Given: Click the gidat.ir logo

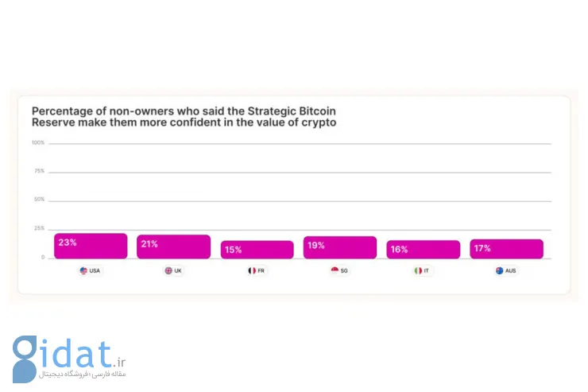Looking at the screenshot, I should coord(69,359).
